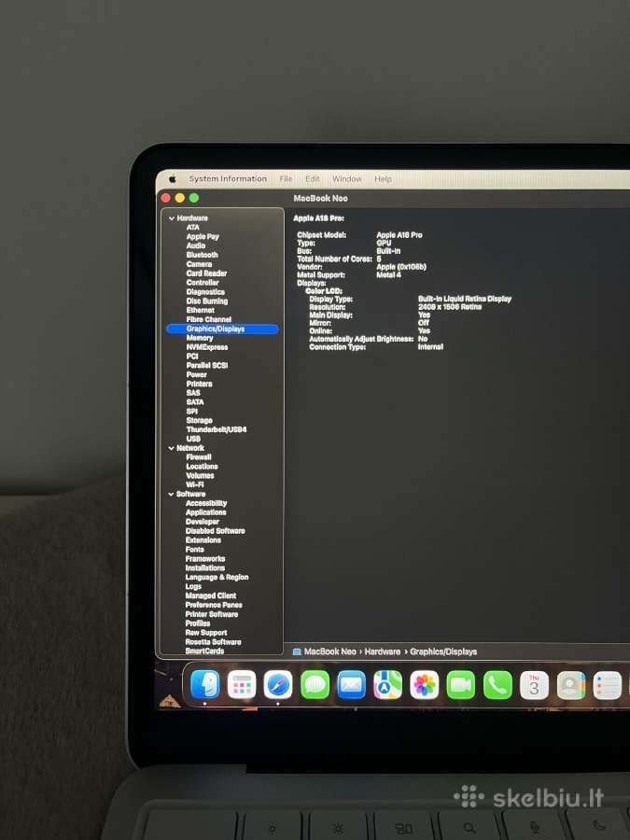
Task: Select Parallel SCSI in the sidebar
Action: (207, 365)
